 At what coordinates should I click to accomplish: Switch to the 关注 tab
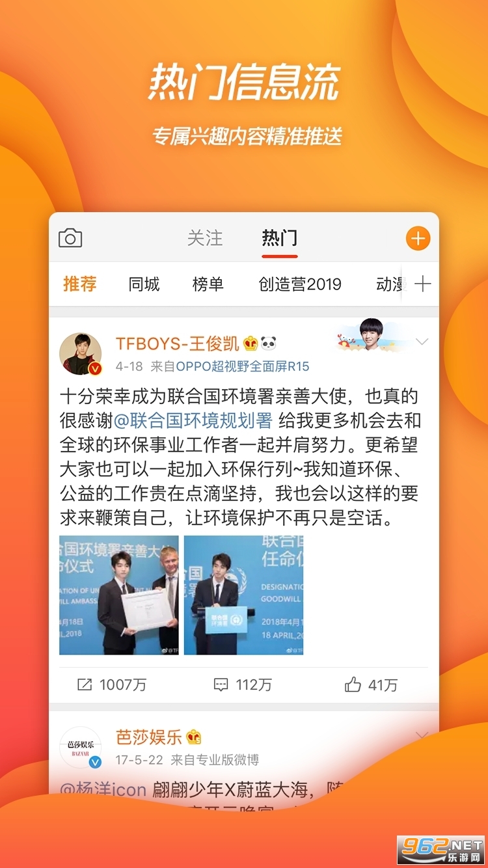(205, 238)
